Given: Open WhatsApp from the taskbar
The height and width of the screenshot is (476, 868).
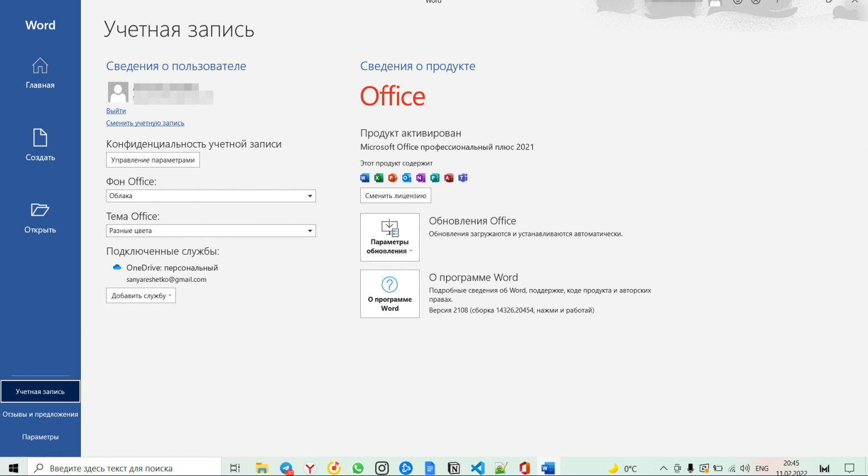Looking at the screenshot, I should point(358,468).
